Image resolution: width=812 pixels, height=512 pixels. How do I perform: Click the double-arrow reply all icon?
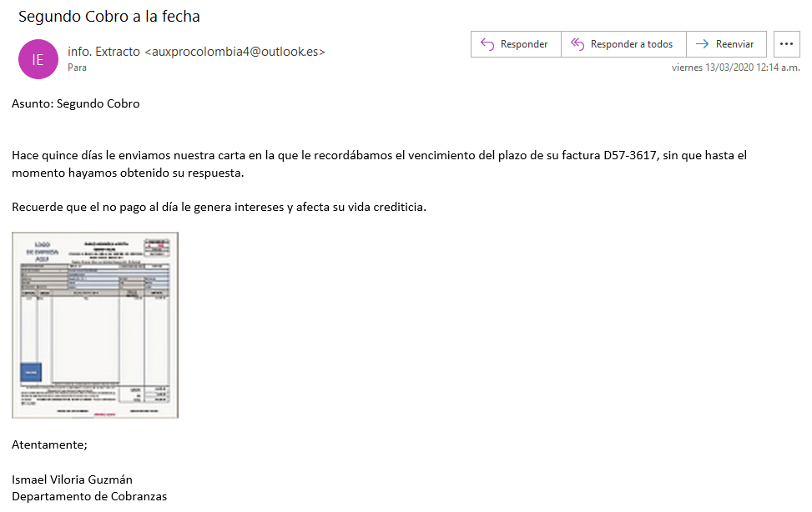tap(577, 44)
